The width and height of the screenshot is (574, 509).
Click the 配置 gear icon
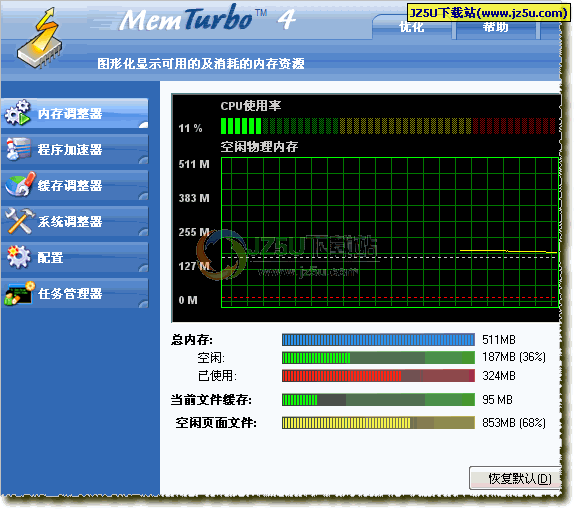pyautogui.click(x=18, y=256)
